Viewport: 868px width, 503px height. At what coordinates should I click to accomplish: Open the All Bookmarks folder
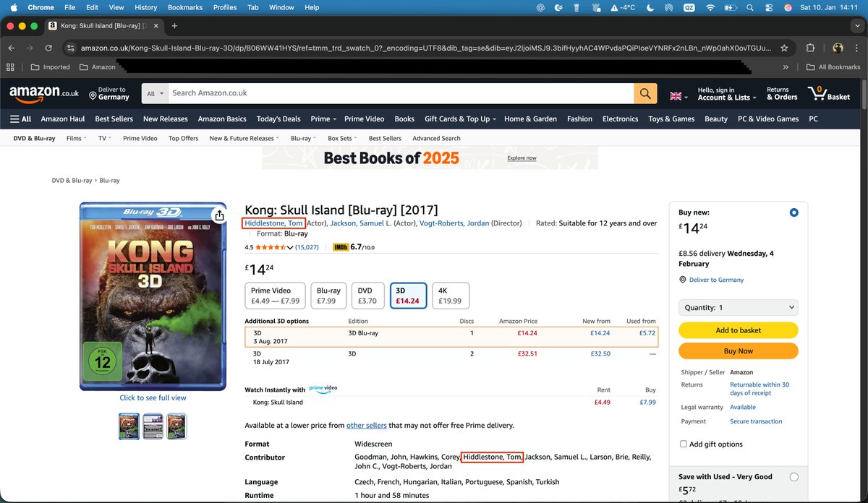tap(834, 67)
